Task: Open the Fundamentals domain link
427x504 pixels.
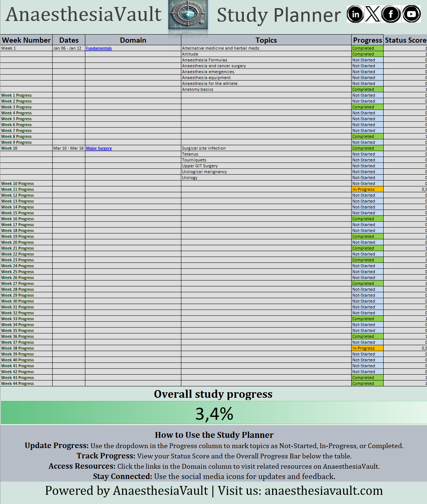Action: click(x=99, y=48)
